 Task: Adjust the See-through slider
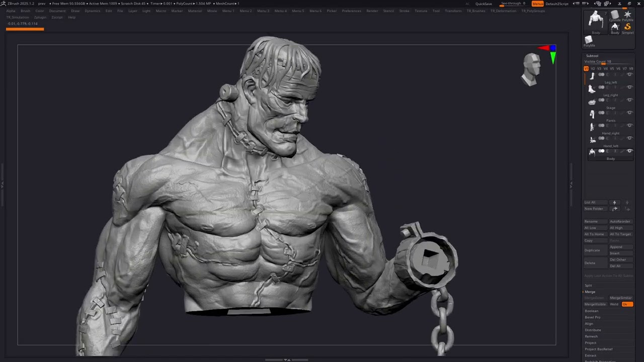coord(513,4)
